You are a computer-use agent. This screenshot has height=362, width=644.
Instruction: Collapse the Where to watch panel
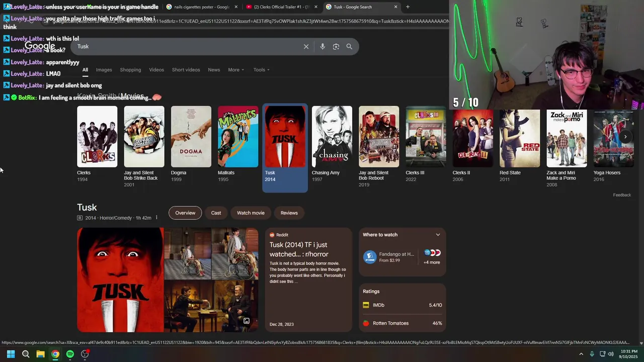pyautogui.click(x=438, y=235)
